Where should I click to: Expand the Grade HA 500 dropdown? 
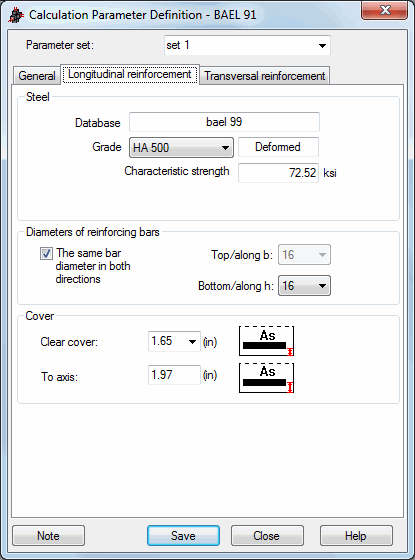pos(181,148)
